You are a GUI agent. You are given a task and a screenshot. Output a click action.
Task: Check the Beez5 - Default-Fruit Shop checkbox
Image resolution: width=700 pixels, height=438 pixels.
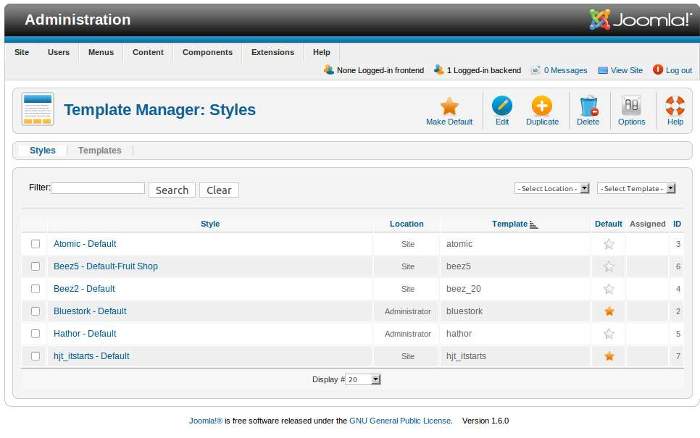click(36, 267)
